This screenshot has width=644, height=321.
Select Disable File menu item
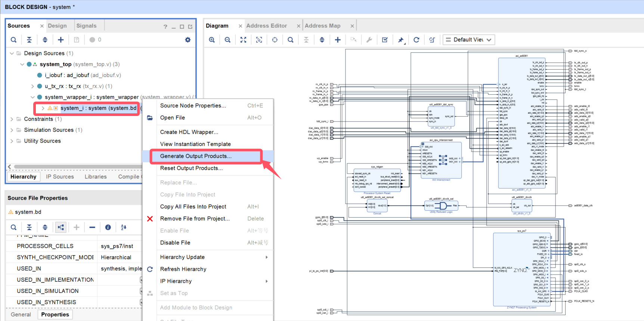point(208,242)
